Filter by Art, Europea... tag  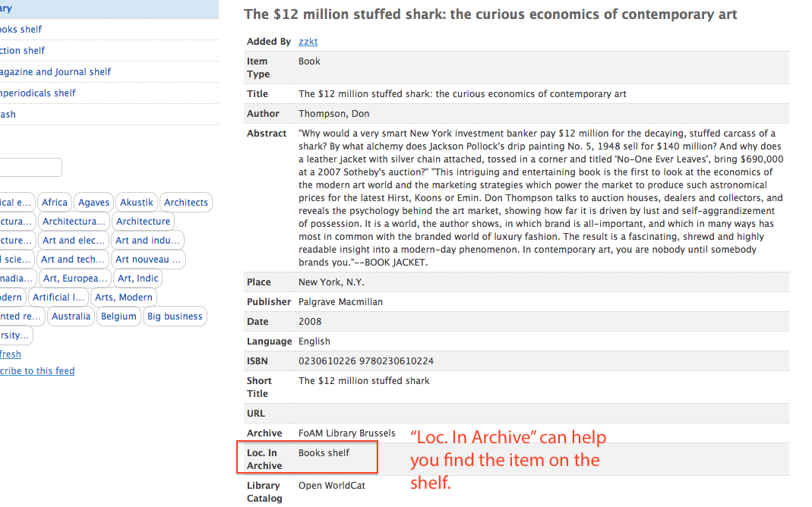75,279
